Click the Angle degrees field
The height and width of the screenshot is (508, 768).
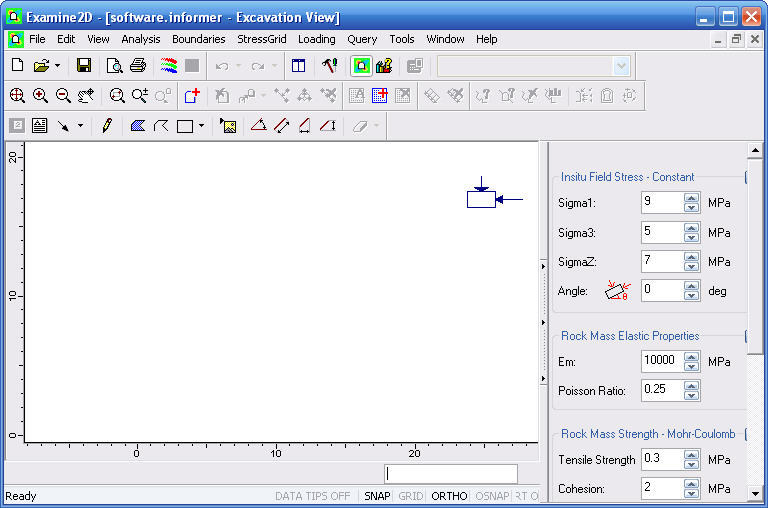(x=662, y=290)
